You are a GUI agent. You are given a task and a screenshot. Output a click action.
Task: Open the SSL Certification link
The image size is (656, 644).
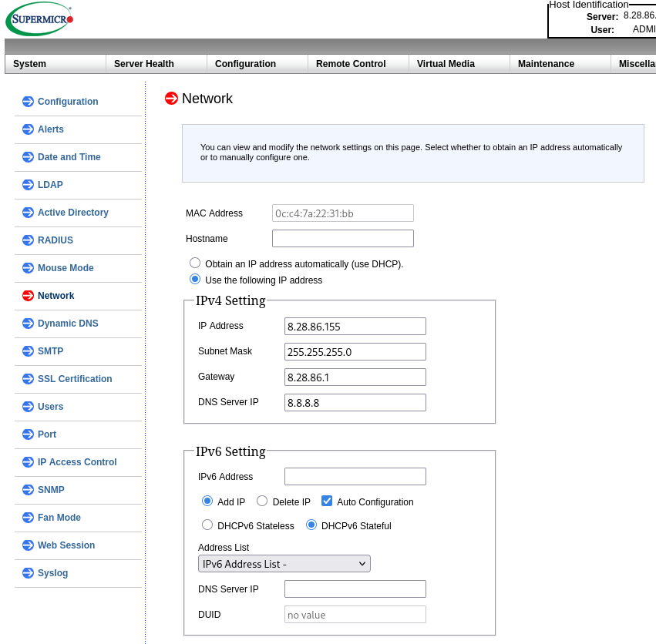tap(75, 379)
